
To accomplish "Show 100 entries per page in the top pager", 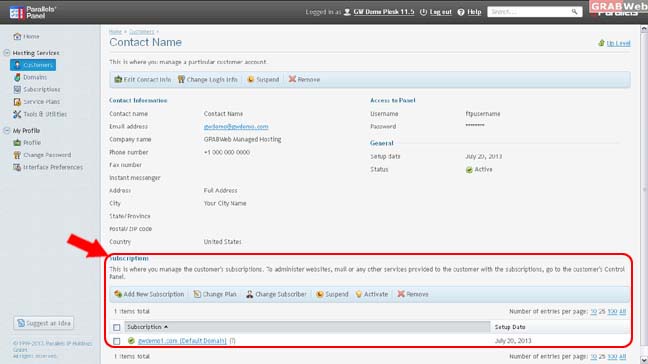I will [612, 312].
